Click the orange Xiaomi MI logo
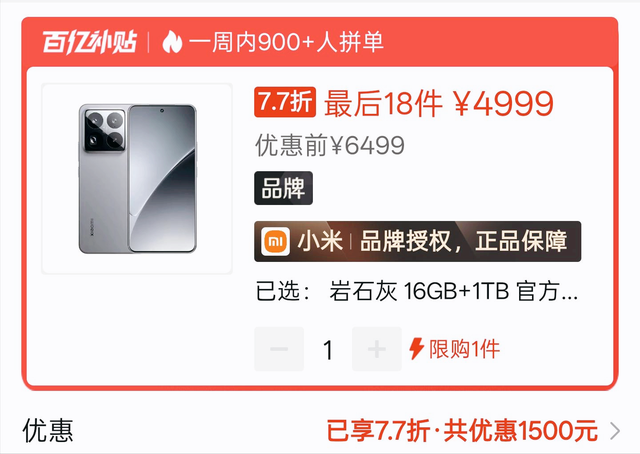640x454 pixels. coord(276,242)
